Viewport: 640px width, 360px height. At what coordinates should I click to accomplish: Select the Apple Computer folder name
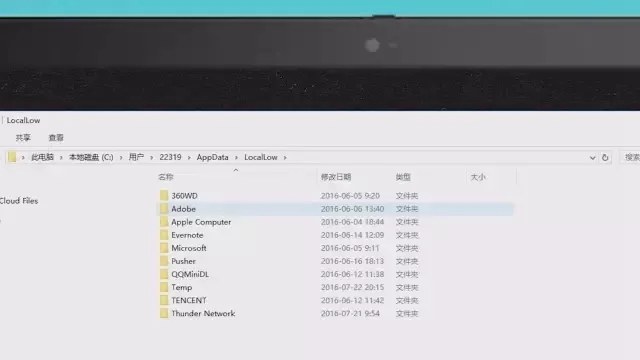pyautogui.click(x=201, y=222)
